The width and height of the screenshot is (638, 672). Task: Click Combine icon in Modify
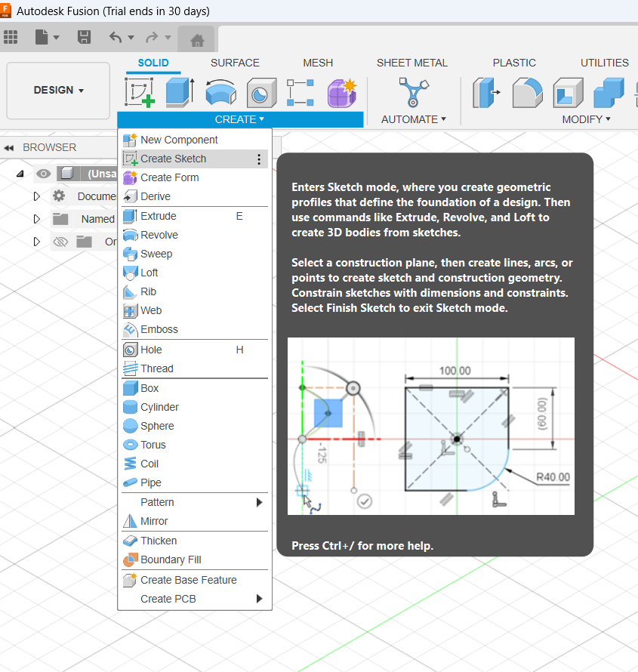point(609,92)
